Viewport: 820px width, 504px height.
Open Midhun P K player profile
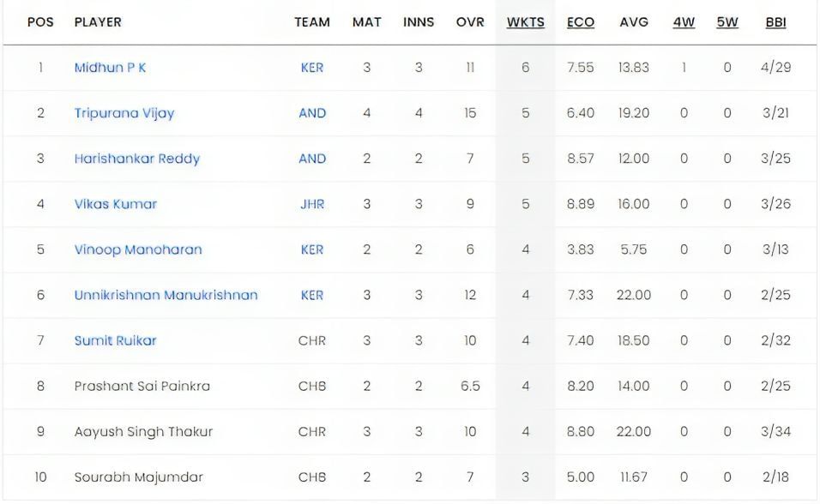110,68
